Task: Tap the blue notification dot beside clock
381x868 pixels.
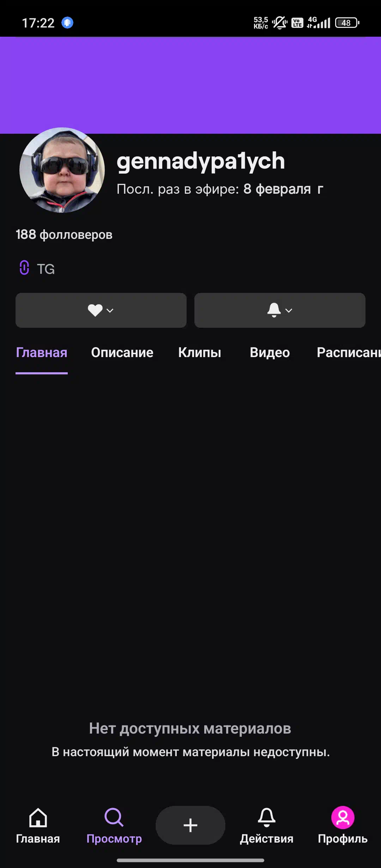Action: [x=67, y=23]
